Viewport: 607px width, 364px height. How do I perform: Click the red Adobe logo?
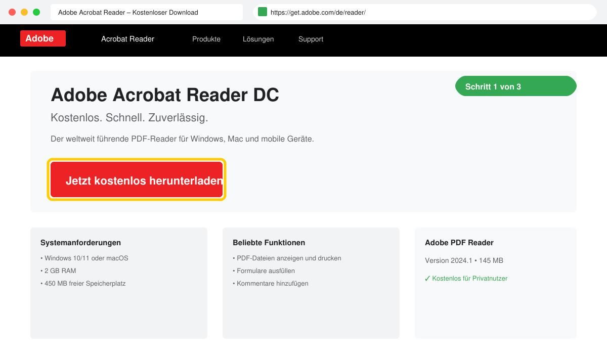43,38
